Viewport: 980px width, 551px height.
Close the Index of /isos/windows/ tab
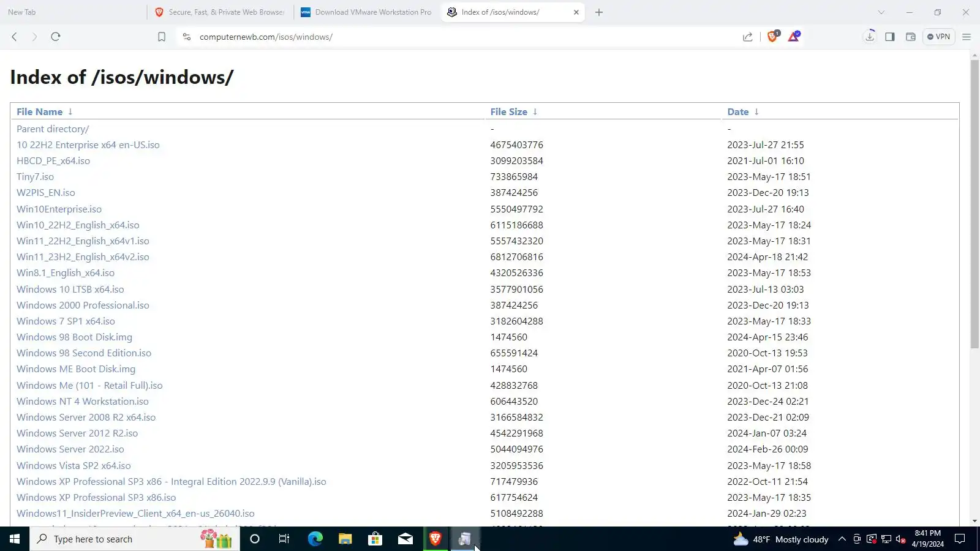click(x=576, y=12)
